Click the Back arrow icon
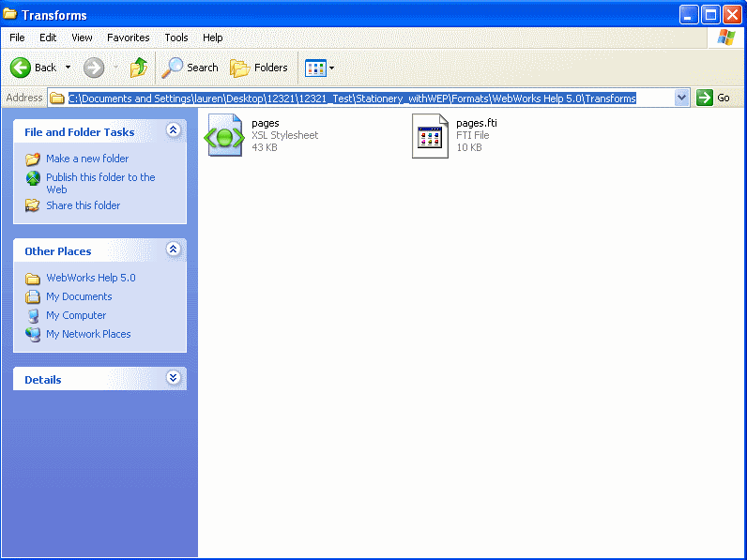747x560 pixels. click(x=22, y=68)
